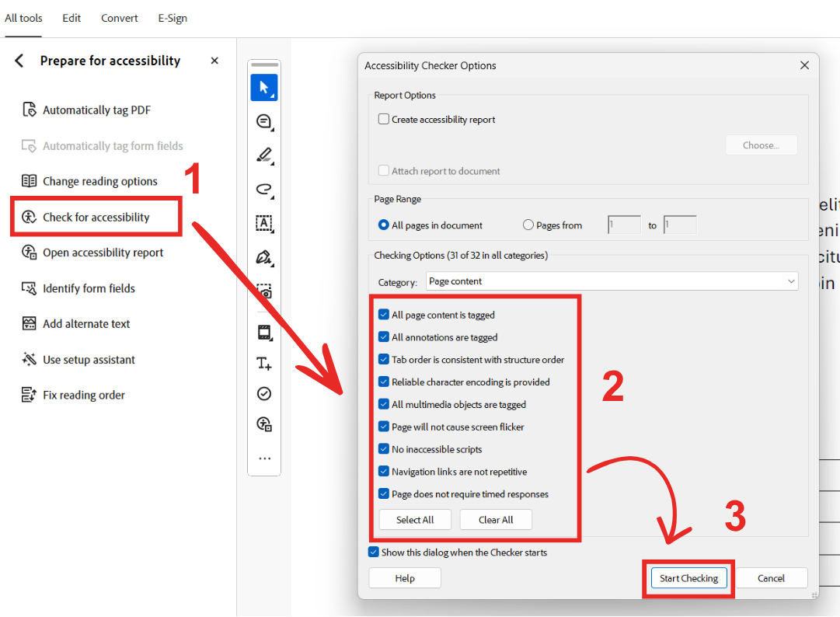Click the Automatically tag PDF icon
This screenshot has height=617, width=840.
point(29,110)
